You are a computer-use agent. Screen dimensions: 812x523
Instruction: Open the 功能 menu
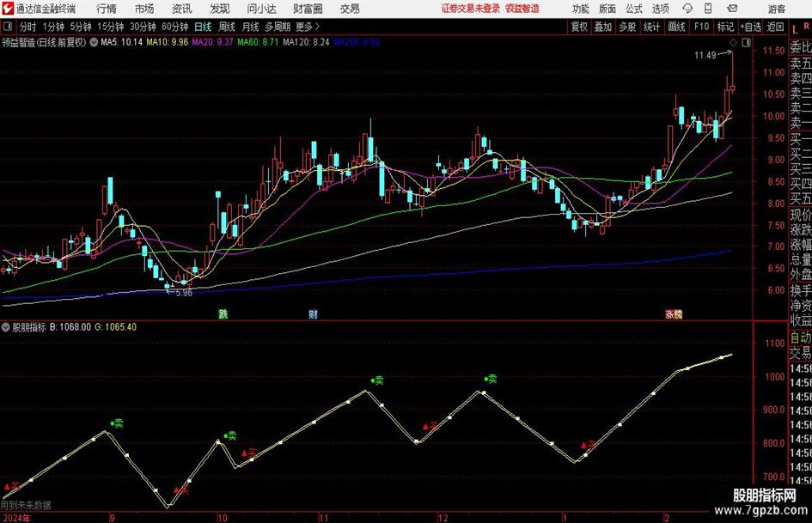(581, 9)
